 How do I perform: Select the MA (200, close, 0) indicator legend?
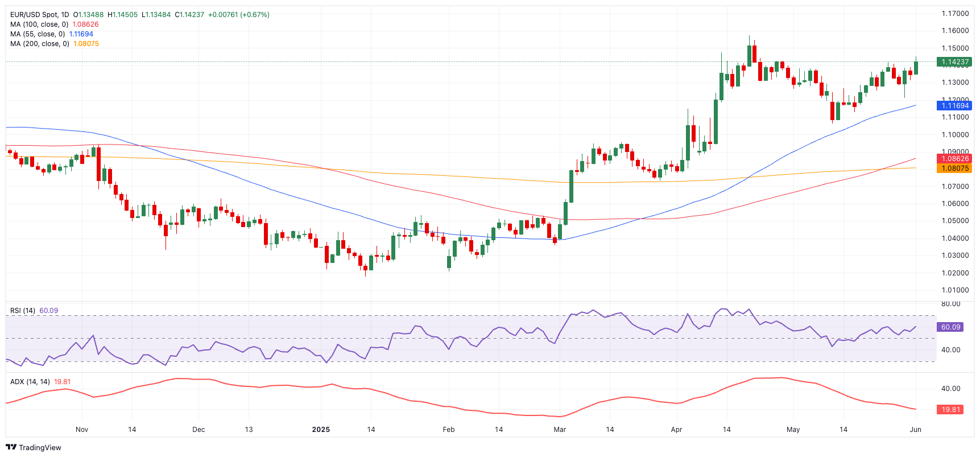tap(40, 44)
